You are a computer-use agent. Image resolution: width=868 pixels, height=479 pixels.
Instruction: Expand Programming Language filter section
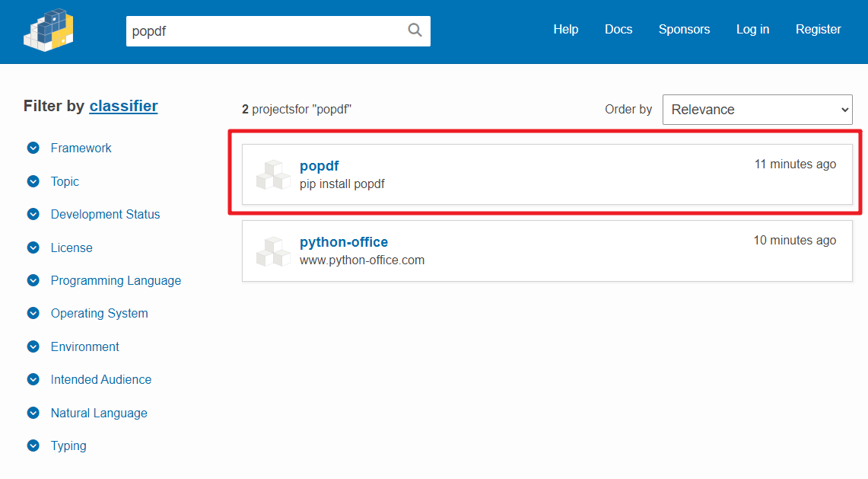116,280
